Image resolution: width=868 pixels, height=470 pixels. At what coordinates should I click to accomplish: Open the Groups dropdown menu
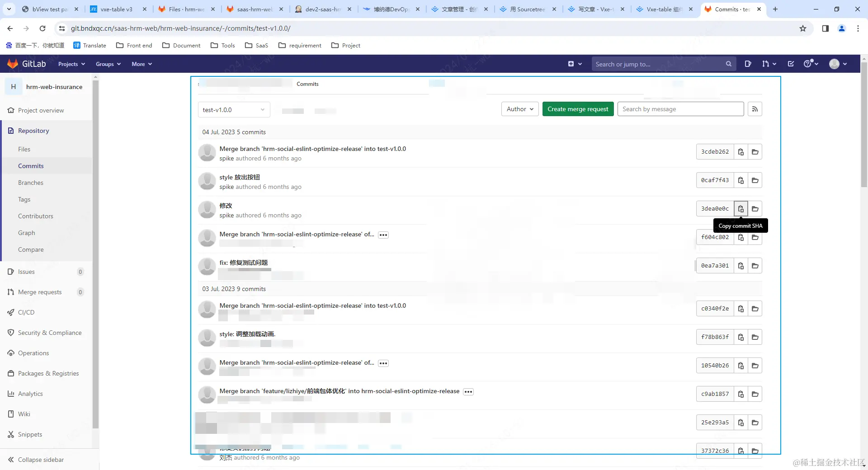coord(108,64)
